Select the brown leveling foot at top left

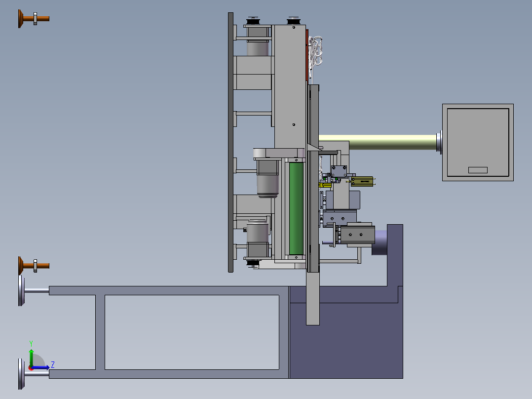point(34,19)
